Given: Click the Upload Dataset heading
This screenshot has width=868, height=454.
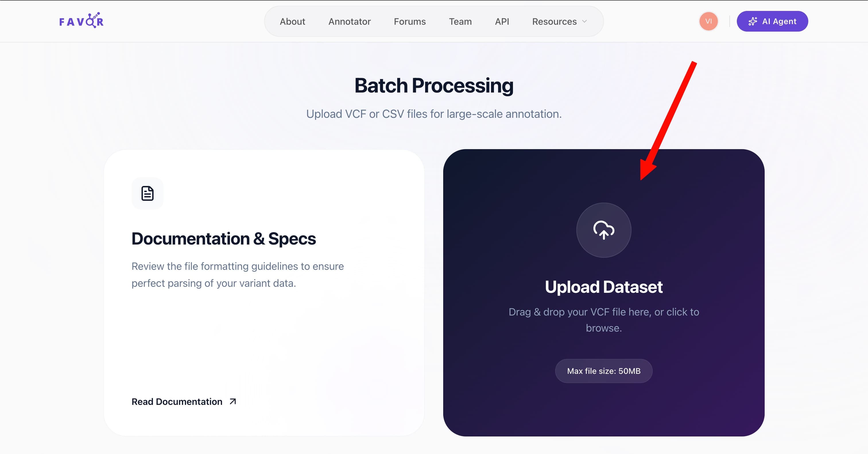Looking at the screenshot, I should 603,287.
